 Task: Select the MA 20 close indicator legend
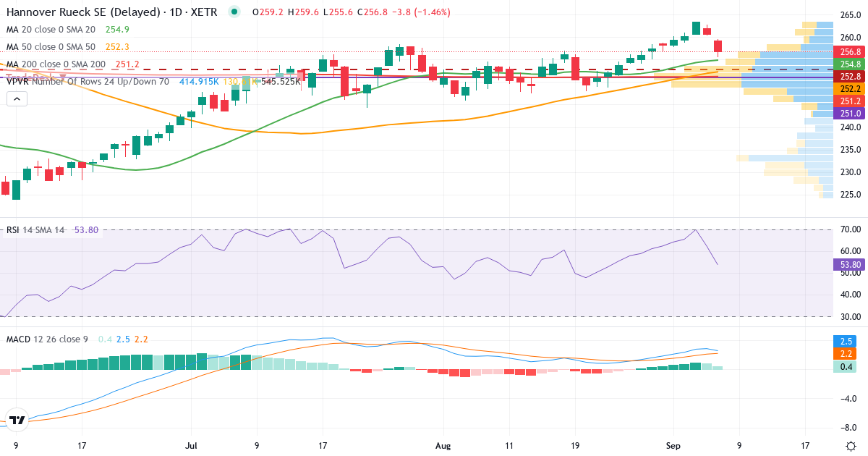(51, 30)
